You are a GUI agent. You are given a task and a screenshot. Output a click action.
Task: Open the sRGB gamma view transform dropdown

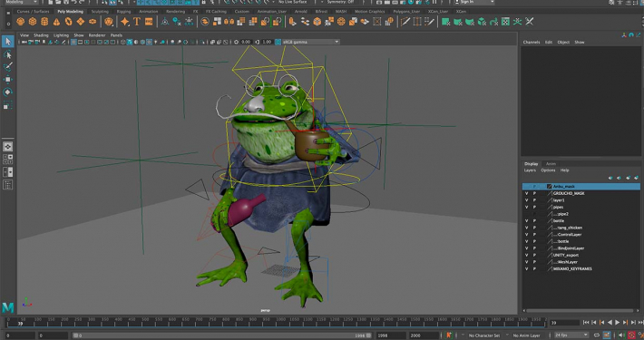coord(310,42)
